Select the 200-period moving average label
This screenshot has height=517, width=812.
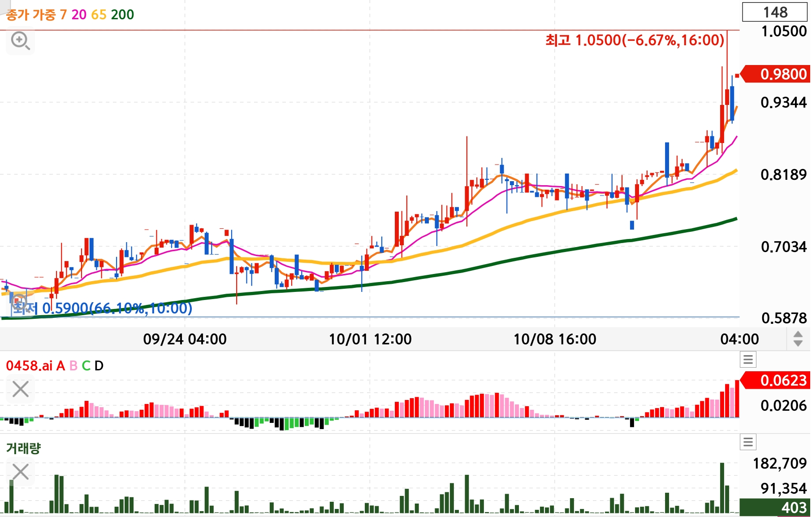(x=122, y=15)
